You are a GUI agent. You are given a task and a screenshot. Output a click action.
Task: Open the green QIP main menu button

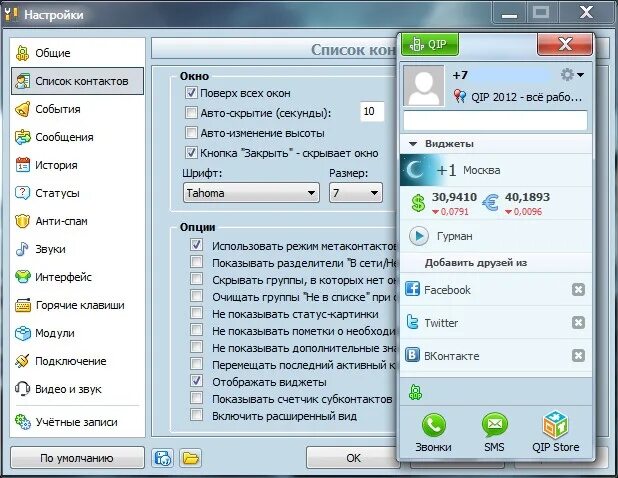click(x=430, y=44)
